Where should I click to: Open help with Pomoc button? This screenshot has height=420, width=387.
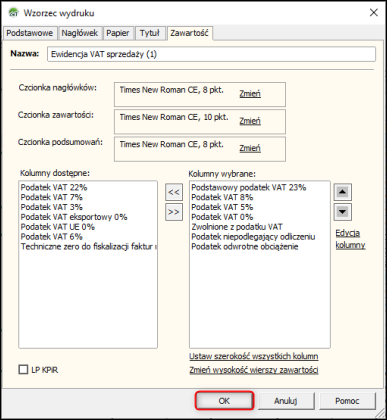[347, 401]
